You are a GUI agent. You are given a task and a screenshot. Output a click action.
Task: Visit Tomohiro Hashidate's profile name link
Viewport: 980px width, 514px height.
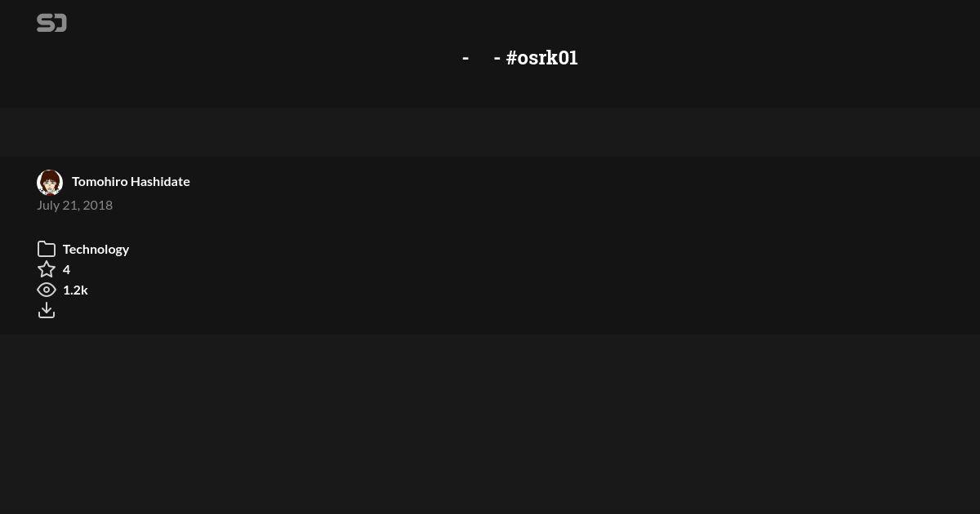(131, 181)
